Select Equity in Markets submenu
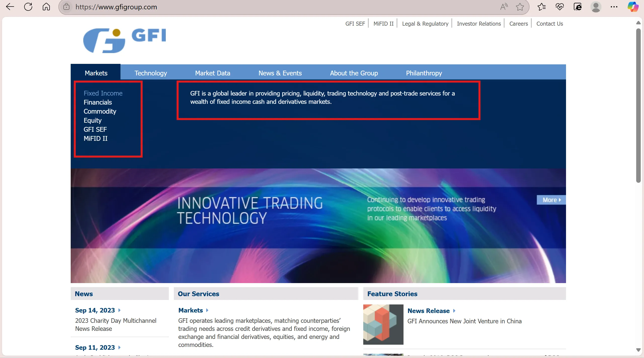The height and width of the screenshot is (358, 644). point(93,120)
